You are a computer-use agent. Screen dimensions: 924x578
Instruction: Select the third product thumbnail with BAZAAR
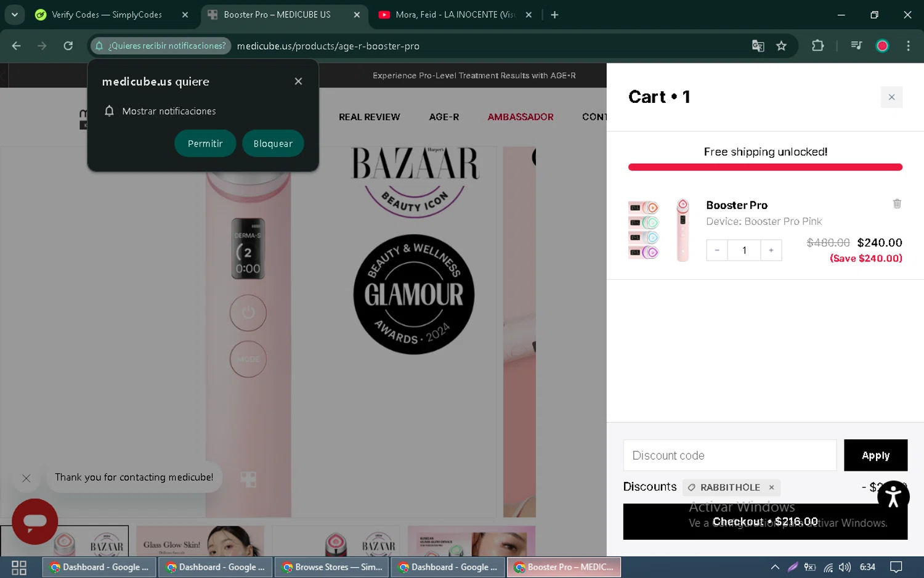coord(336,541)
